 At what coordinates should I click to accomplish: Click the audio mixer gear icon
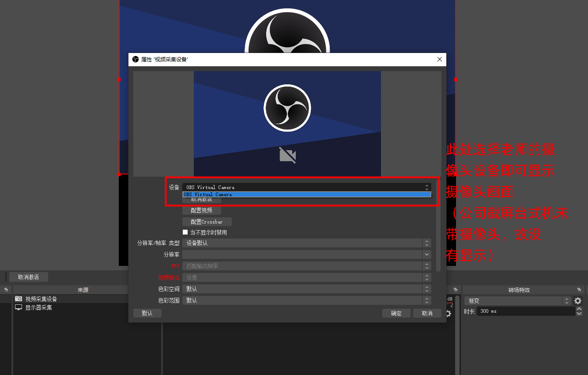click(449, 314)
